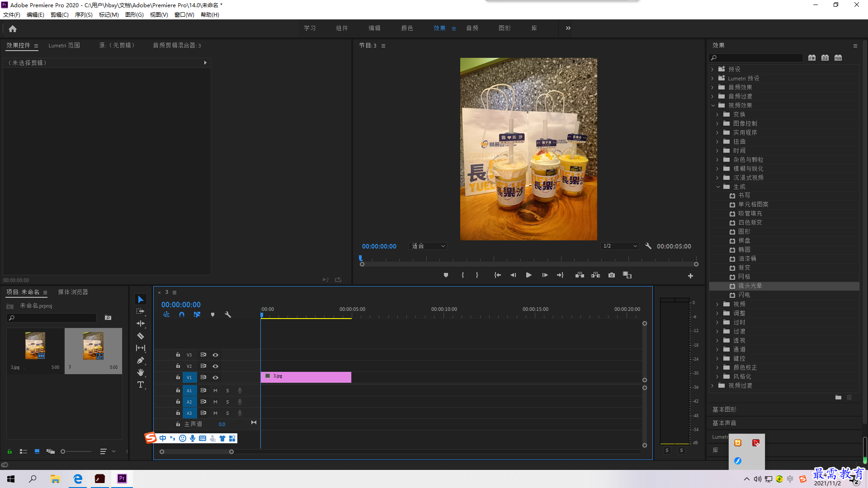Click Mark In bracket icon
The width and height of the screenshot is (868, 488).
[462, 275]
